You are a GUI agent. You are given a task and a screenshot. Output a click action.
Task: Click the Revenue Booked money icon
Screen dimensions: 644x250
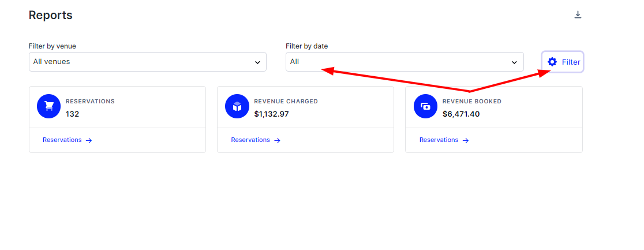coord(425,106)
